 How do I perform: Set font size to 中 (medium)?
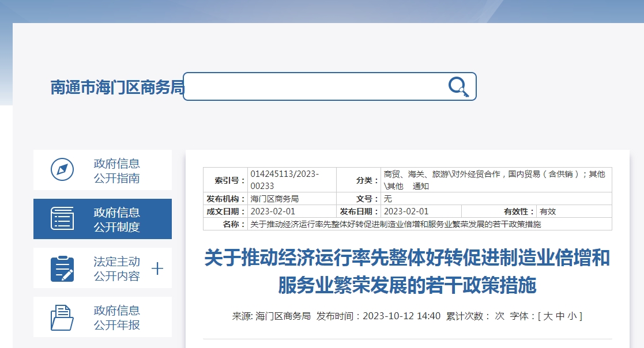559,316
